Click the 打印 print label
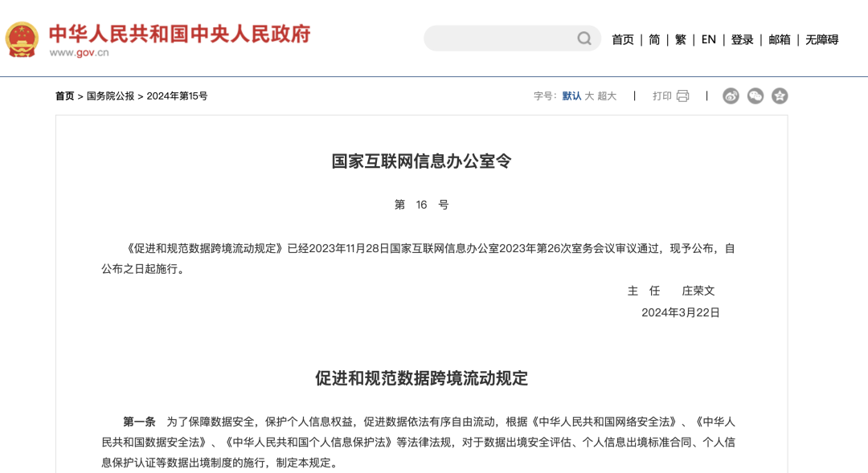 point(662,96)
